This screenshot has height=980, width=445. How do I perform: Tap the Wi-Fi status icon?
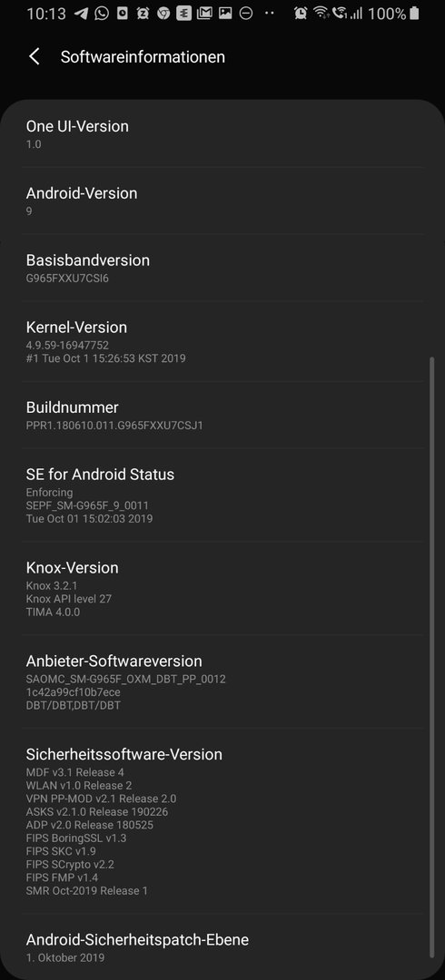[321, 13]
